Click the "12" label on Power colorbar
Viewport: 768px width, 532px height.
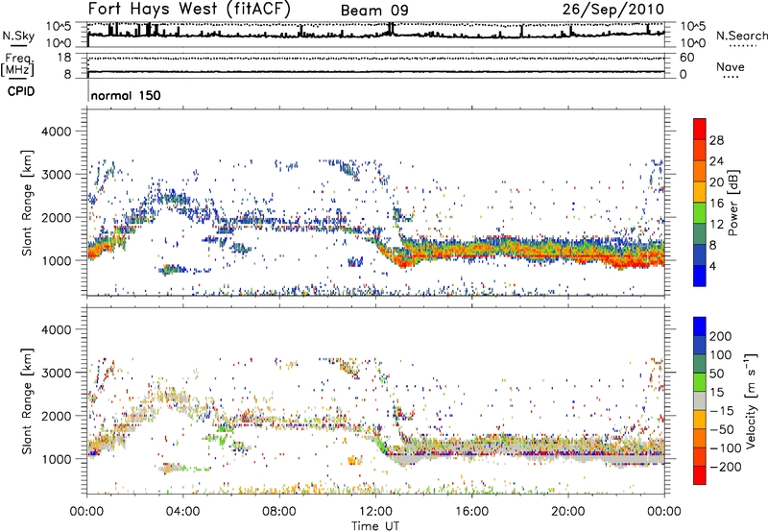tap(716, 225)
